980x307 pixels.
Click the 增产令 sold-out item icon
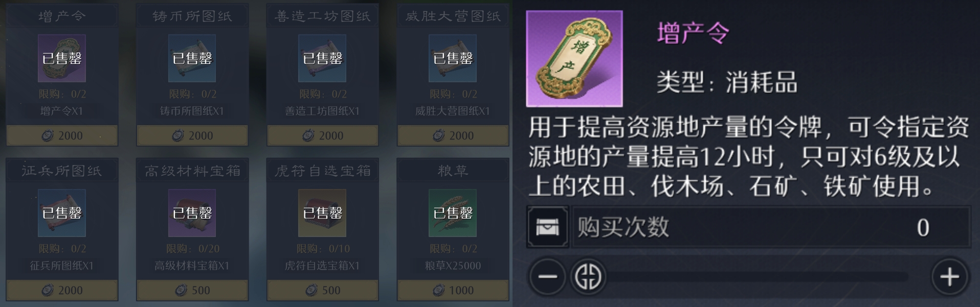click(x=62, y=58)
